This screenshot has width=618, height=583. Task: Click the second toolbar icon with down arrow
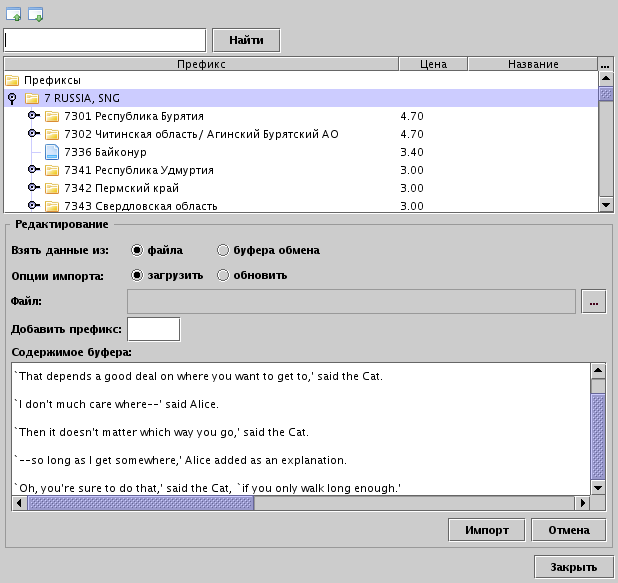coord(35,14)
